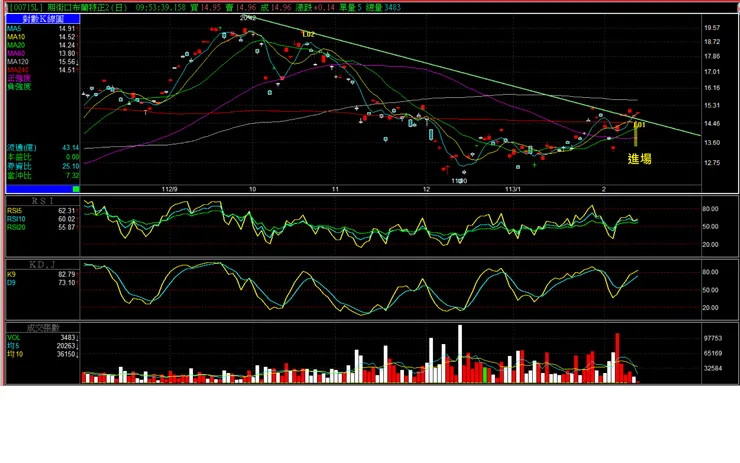Screen dimensions: 740x463
Task: Click the L02 marker on the price chart
Action: 308,34
